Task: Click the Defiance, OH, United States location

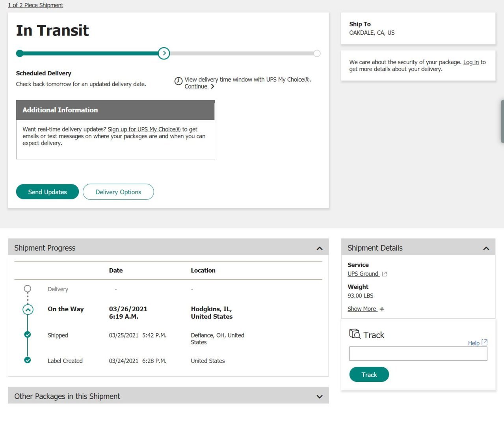Action: pyautogui.click(x=218, y=339)
